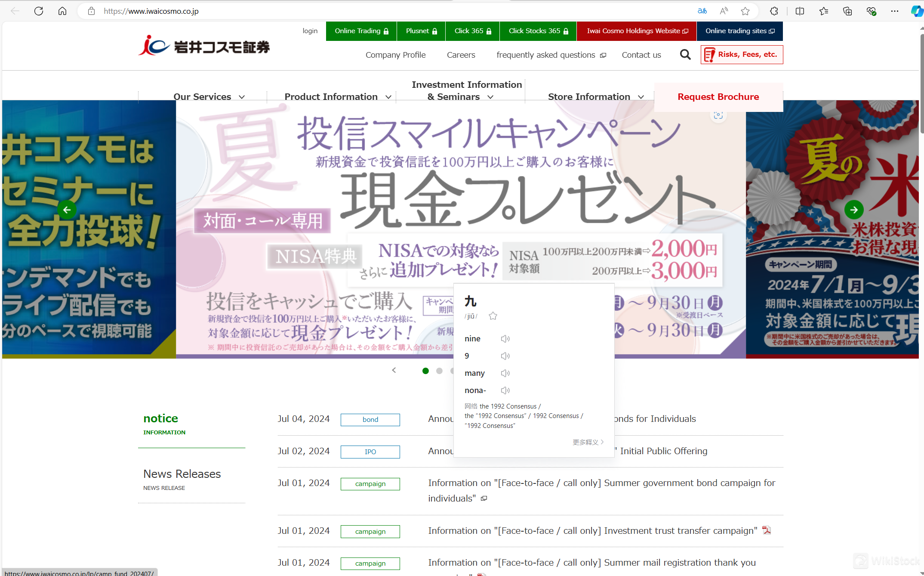
Task: Expand the Product Information menu
Action: [338, 97]
